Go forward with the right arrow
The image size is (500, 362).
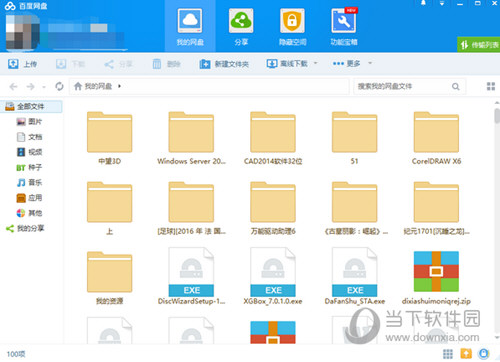point(31,87)
